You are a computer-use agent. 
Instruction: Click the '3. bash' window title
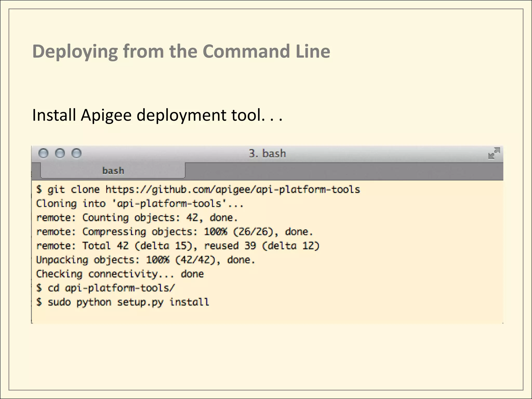click(267, 154)
